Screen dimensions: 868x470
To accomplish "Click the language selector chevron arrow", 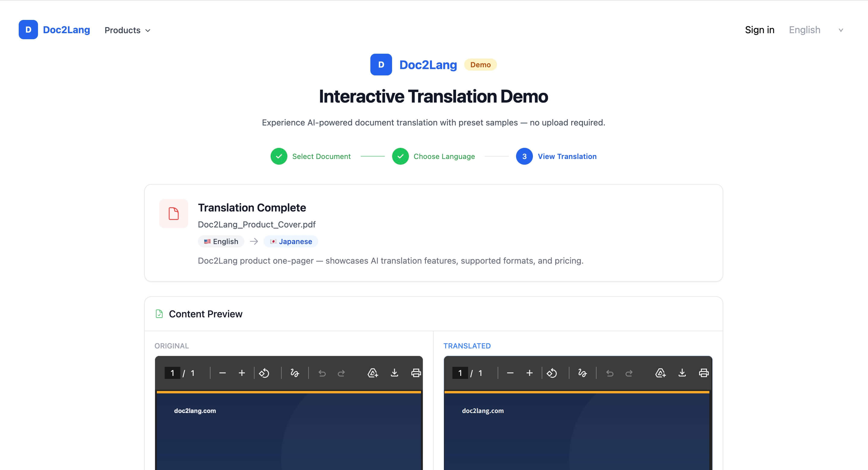I will pos(841,30).
